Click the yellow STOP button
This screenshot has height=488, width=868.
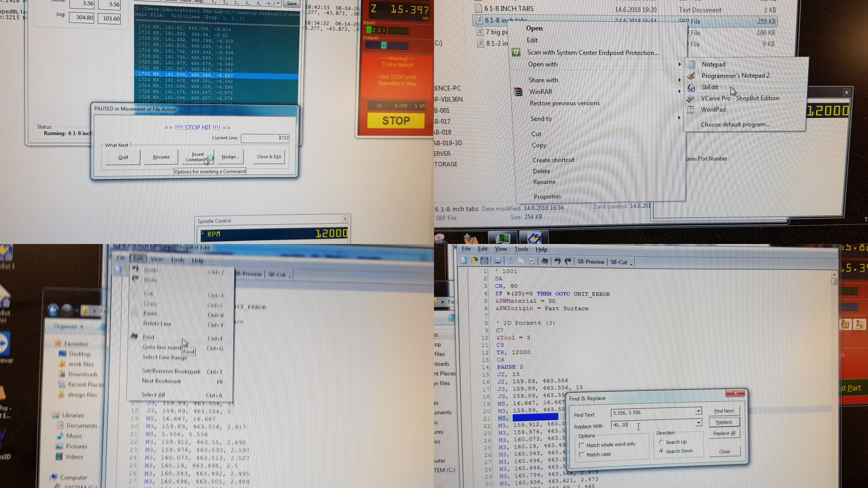[x=396, y=121]
